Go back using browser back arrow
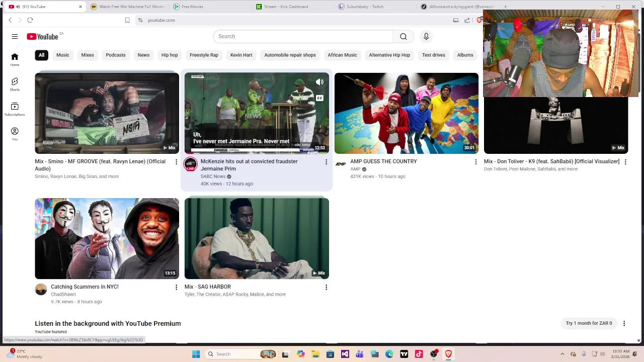This screenshot has height=362, width=644. pos(10,20)
